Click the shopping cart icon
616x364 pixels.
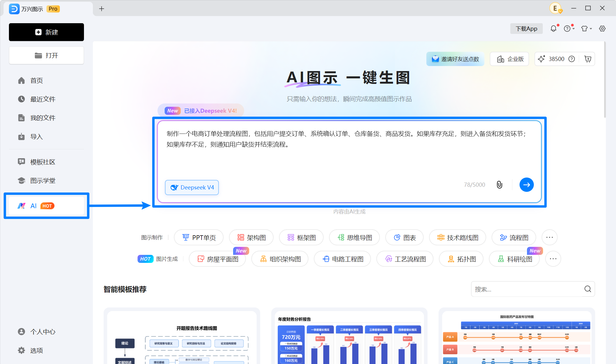(588, 59)
